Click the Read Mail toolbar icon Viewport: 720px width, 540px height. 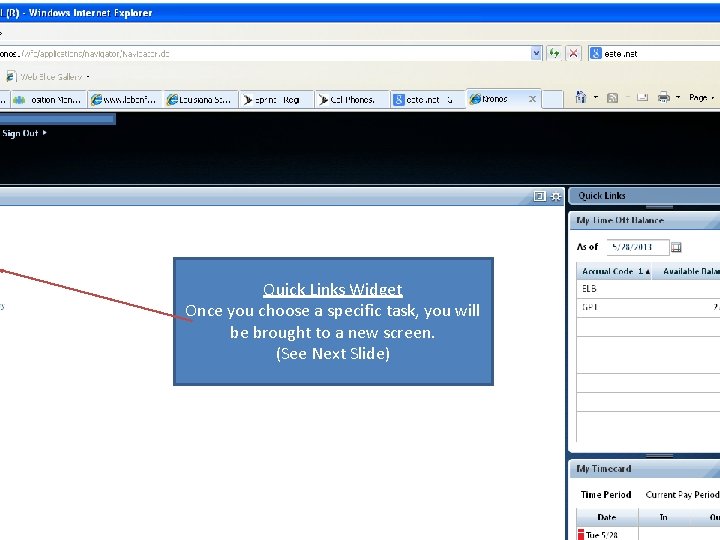pyautogui.click(x=642, y=97)
